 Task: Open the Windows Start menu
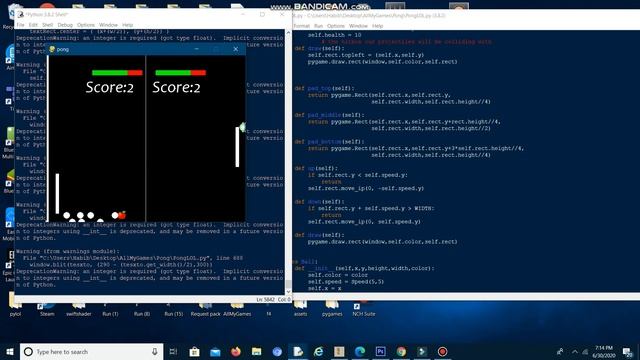(10, 351)
